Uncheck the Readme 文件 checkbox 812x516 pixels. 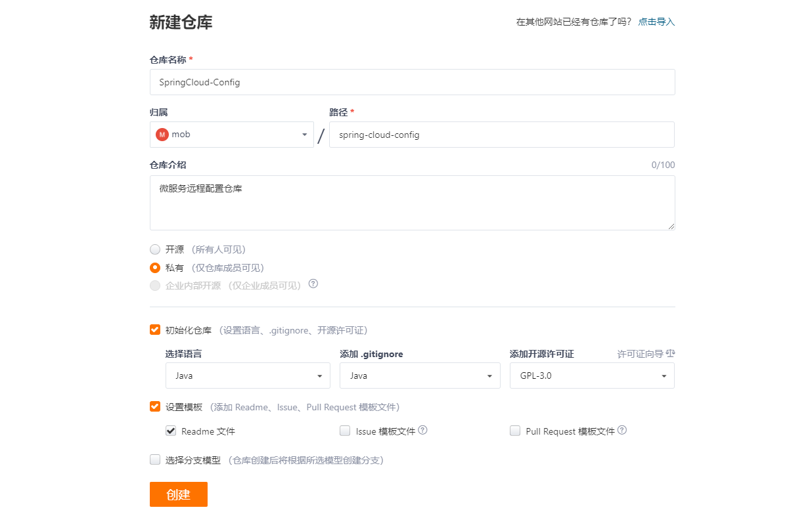click(171, 431)
